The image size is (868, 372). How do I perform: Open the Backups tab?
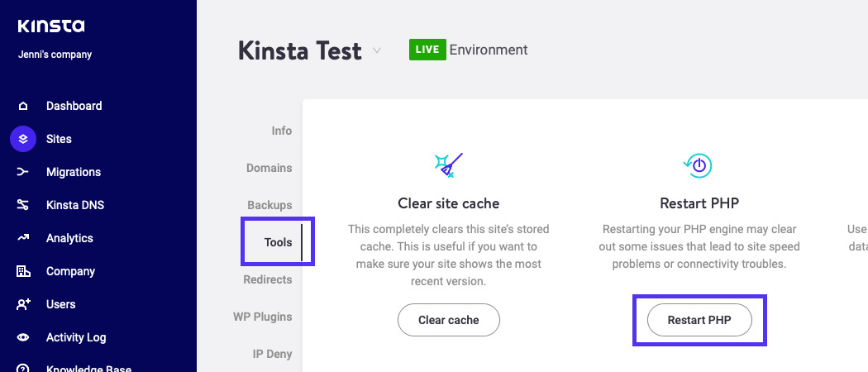point(269,205)
